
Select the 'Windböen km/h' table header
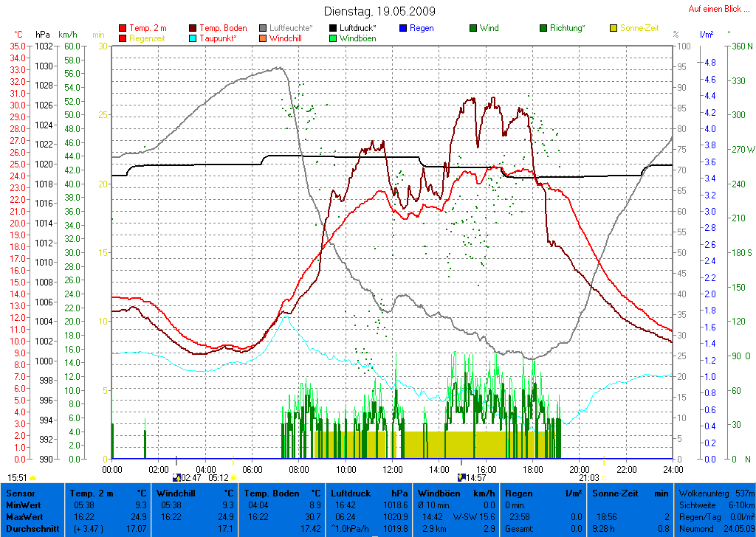click(456, 493)
